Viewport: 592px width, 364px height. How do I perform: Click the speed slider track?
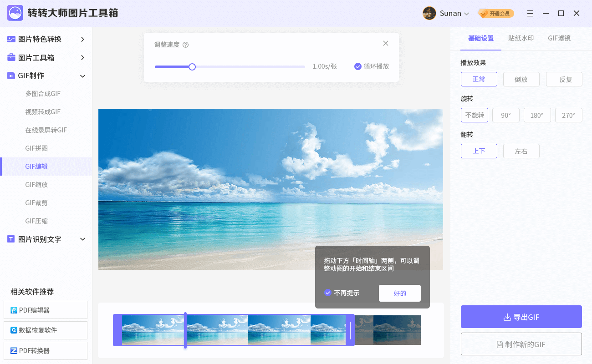pos(255,67)
